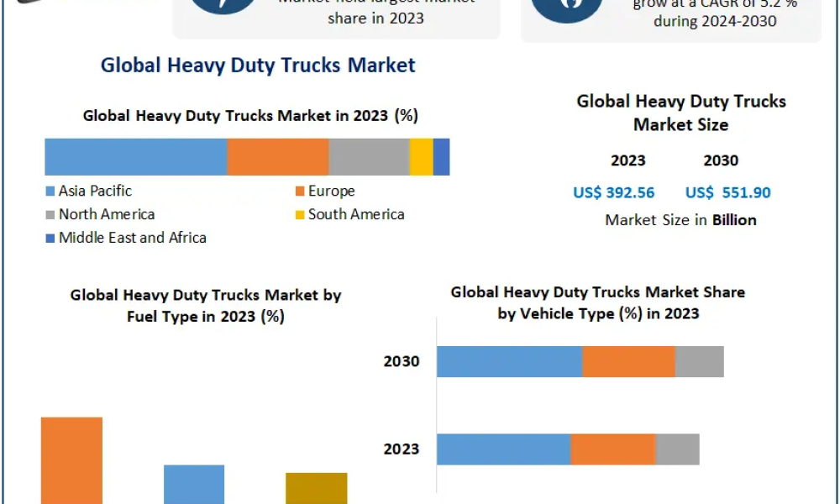The width and height of the screenshot is (840, 504).
Task: Click the South America legend color square
Action: (x=300, y=215)
